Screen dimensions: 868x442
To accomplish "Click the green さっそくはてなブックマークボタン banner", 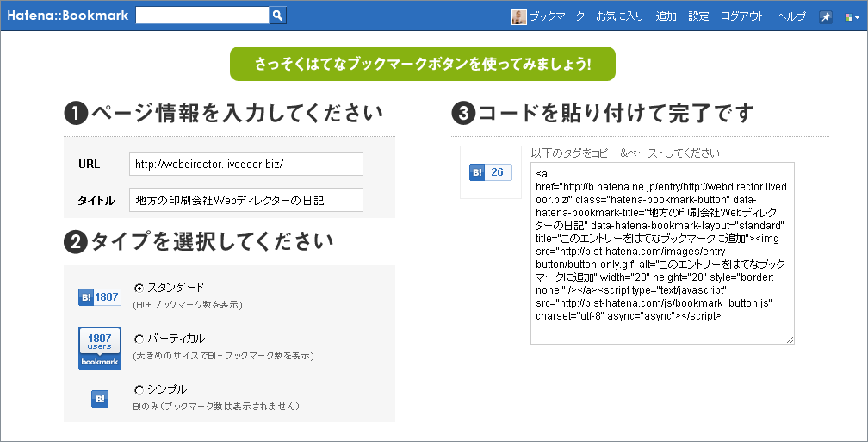I will [422, 64].
